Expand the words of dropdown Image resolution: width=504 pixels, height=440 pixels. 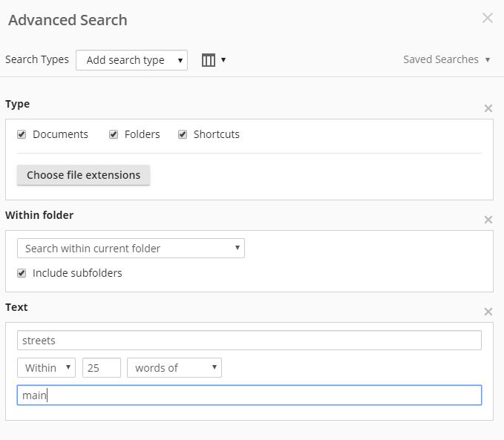174,368
